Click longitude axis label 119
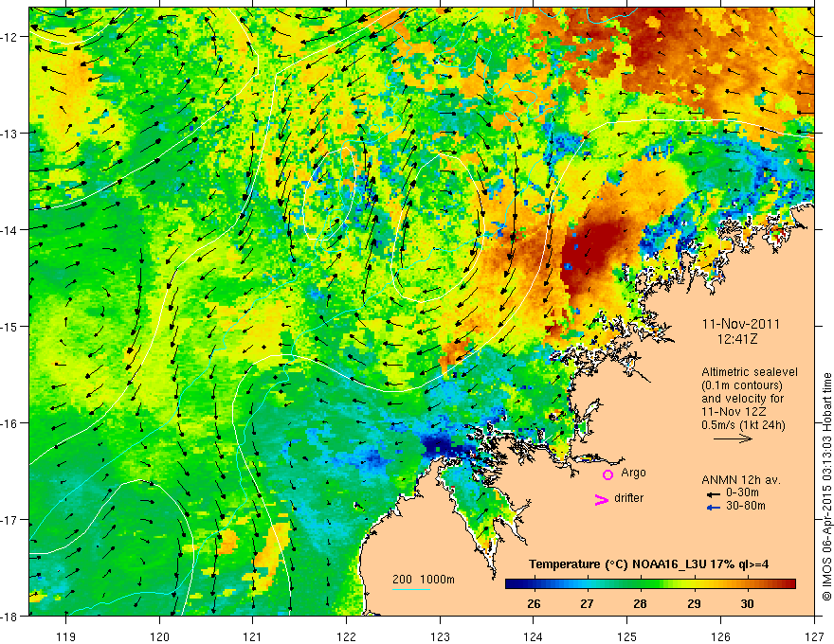The image size is (834, 644). point(66,637)
